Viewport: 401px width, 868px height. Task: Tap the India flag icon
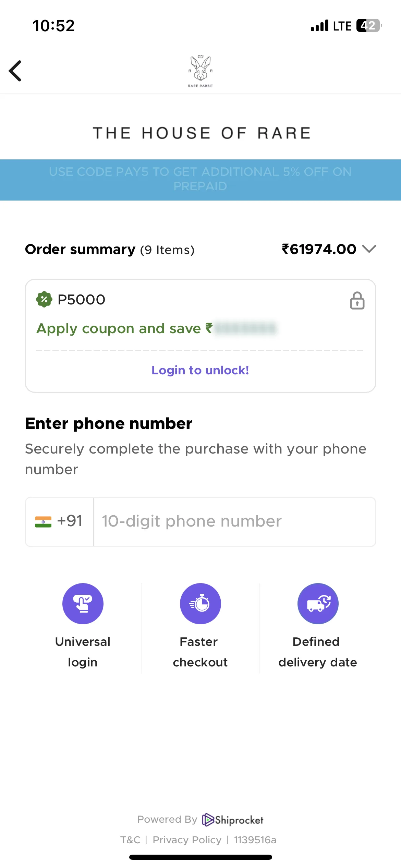tap(43, 522)
